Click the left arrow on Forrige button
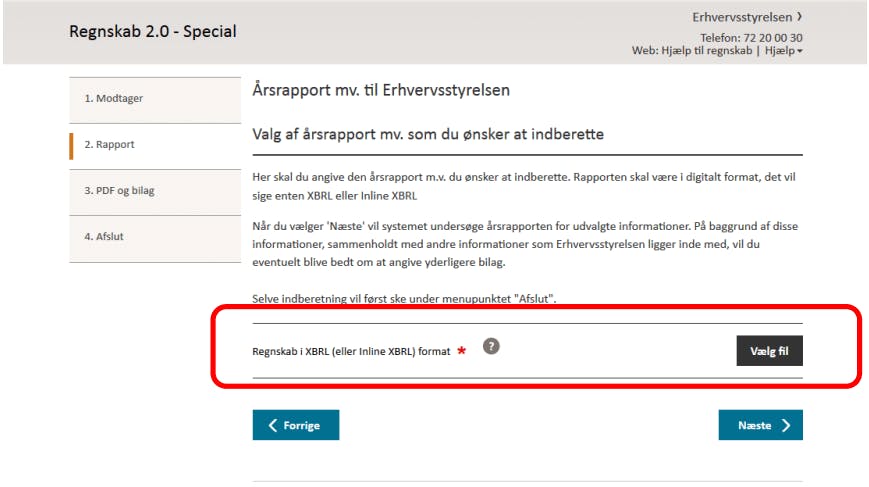Screen dimensions: 869x487 click(273, 425)
